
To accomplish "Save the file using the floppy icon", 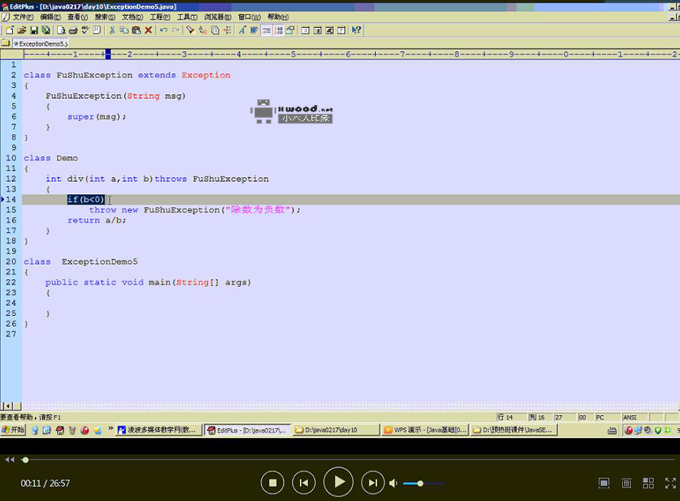I will point(34,30).
